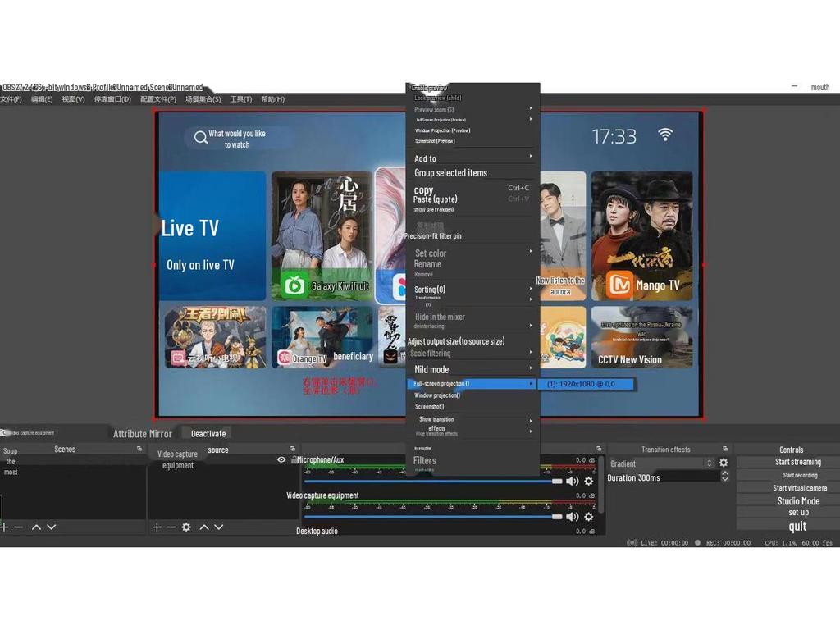Toggle Enable preview in the context menu
This screenshot has height=630, width=840.
[x=429, y=88]
